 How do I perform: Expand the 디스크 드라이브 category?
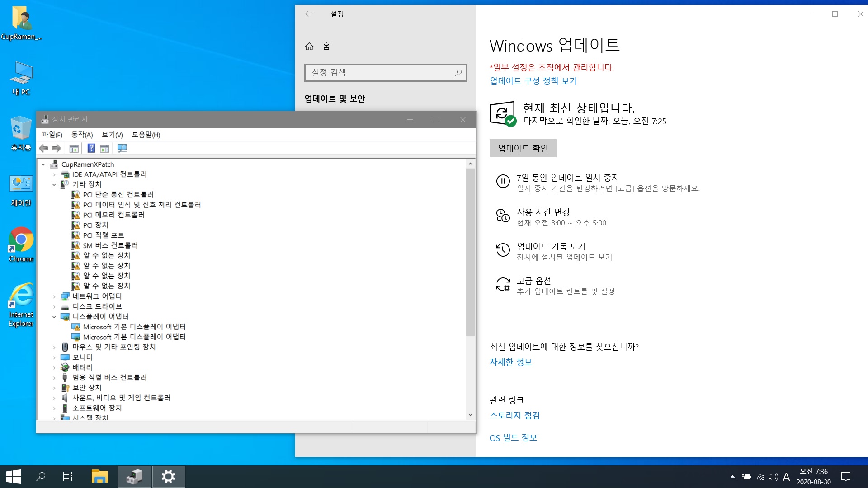tap(54, 306)
